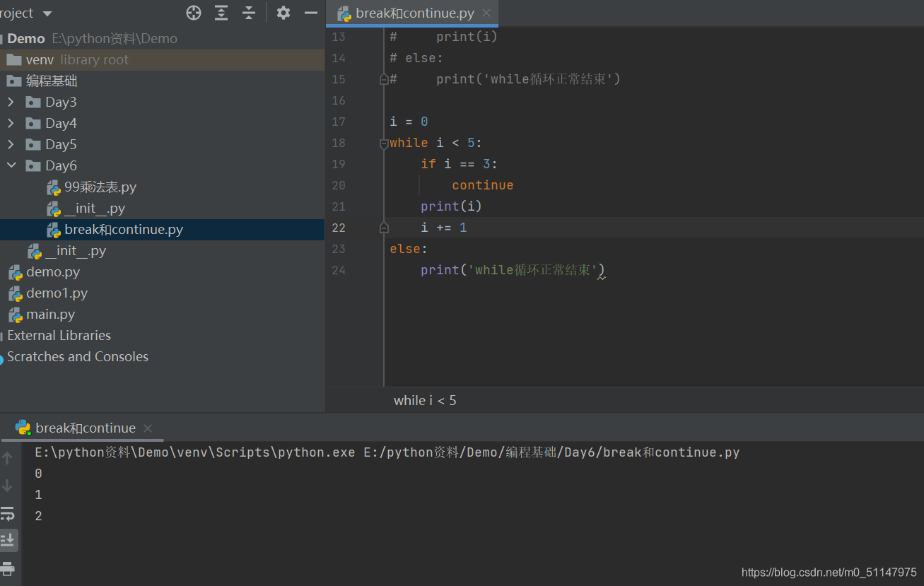
Task: Click the venv folder icon
Action: pyautogui.click(x=14, y=60)
